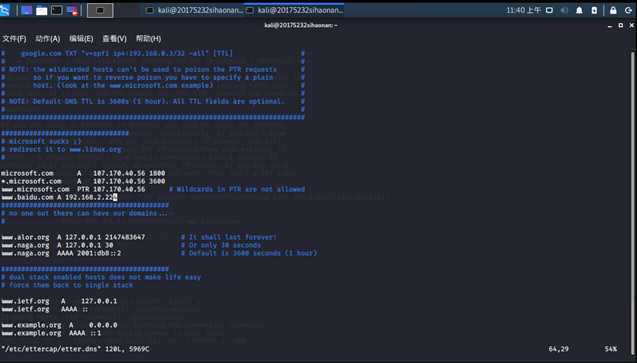Image resolution: width=637 pixels, height=363 pixels.
Task: Switch to the first kali@20175232sihaonan taskbar window
Action: [194, 10]
